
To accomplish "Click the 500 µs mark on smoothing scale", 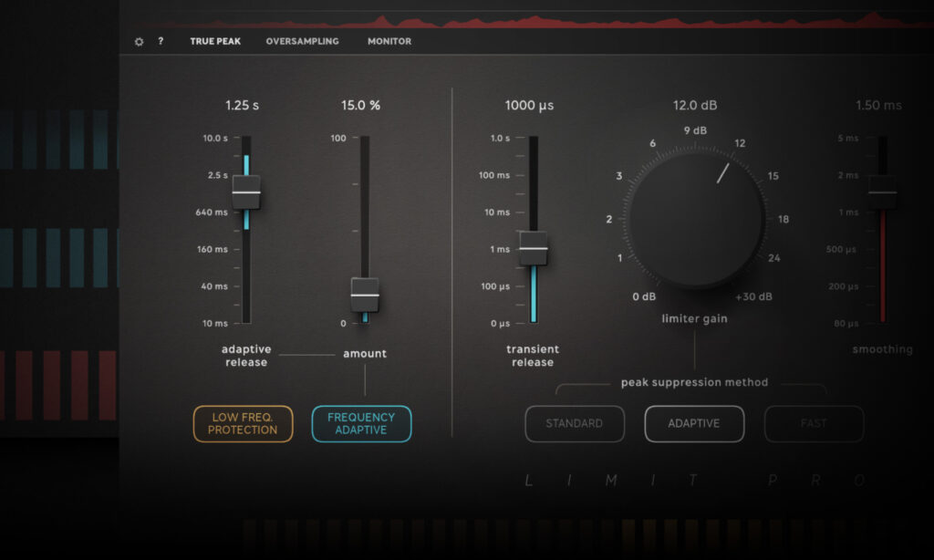I will pos(841,249).
